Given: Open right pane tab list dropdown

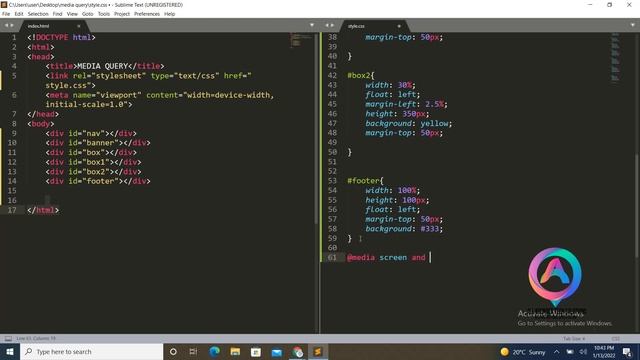Looking at the screenshot, I should pyautogui.click(x=633, y=25).
